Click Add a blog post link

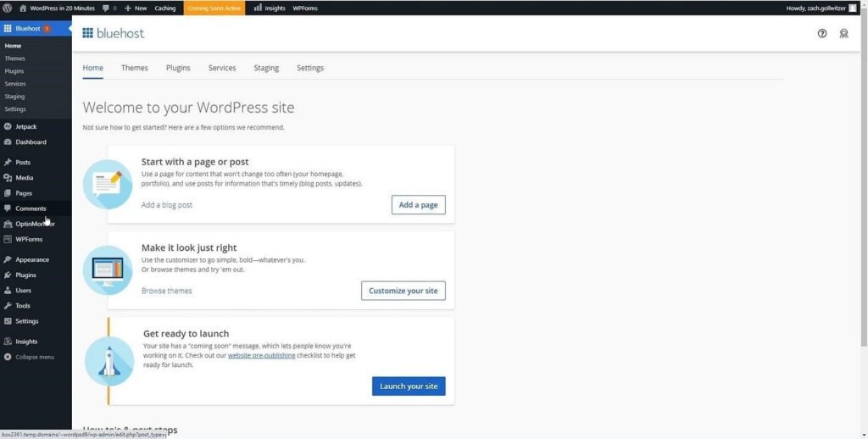click(x=167, y=205)
